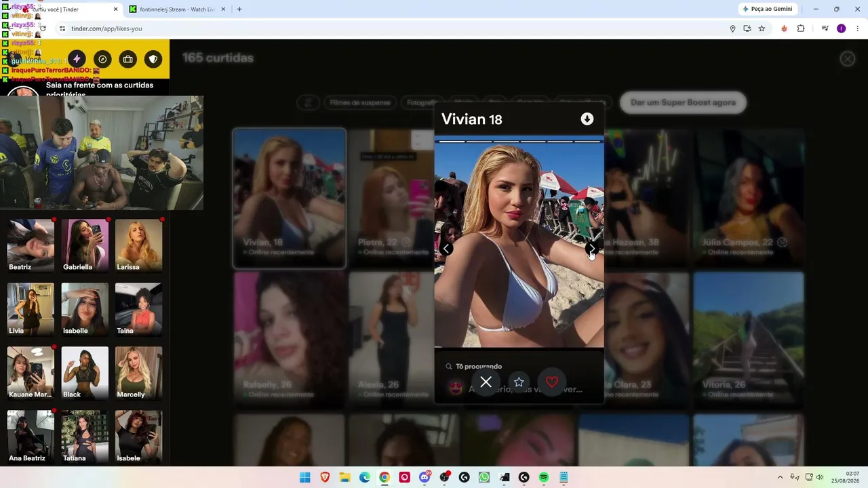Select the Fotografia filter chip

coord(420,102)
